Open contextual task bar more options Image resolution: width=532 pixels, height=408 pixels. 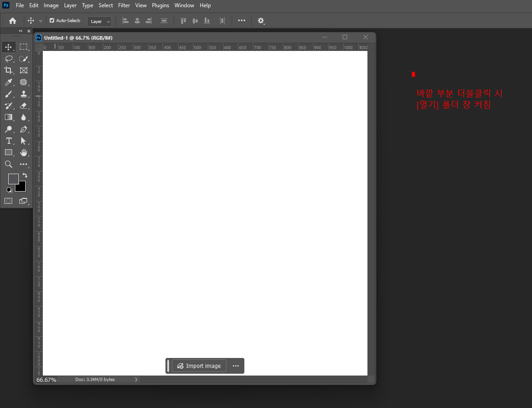tap(236, 366)
